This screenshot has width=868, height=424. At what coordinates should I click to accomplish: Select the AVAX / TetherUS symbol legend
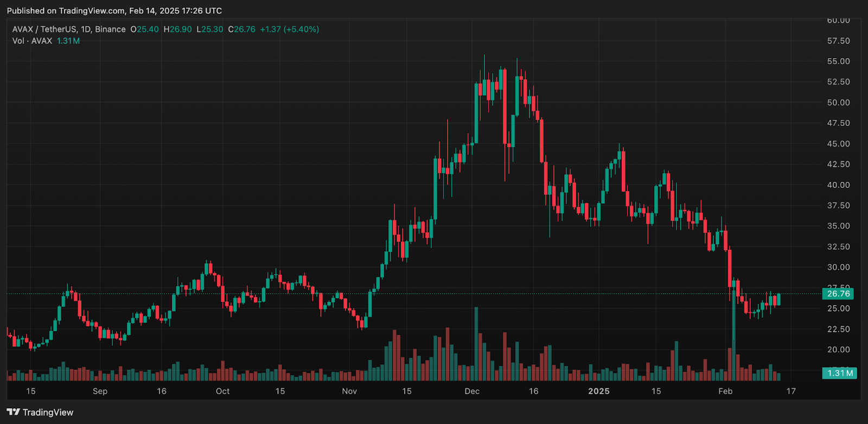pyautogui.click(x=69, y=29)
